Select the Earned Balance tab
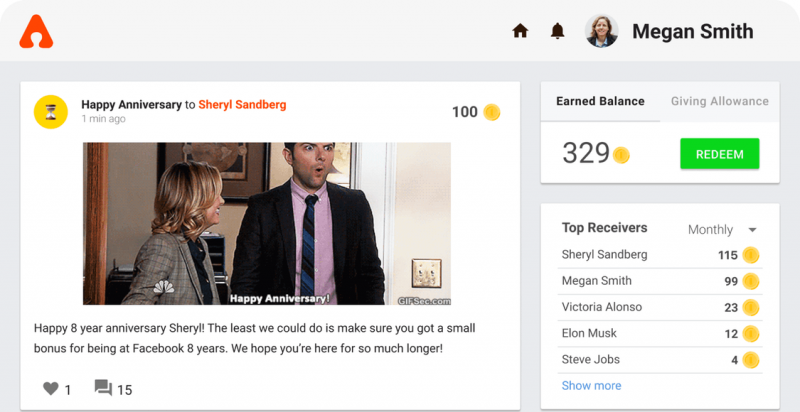Viewport: 800px width, 412px height. coord(601,101)
